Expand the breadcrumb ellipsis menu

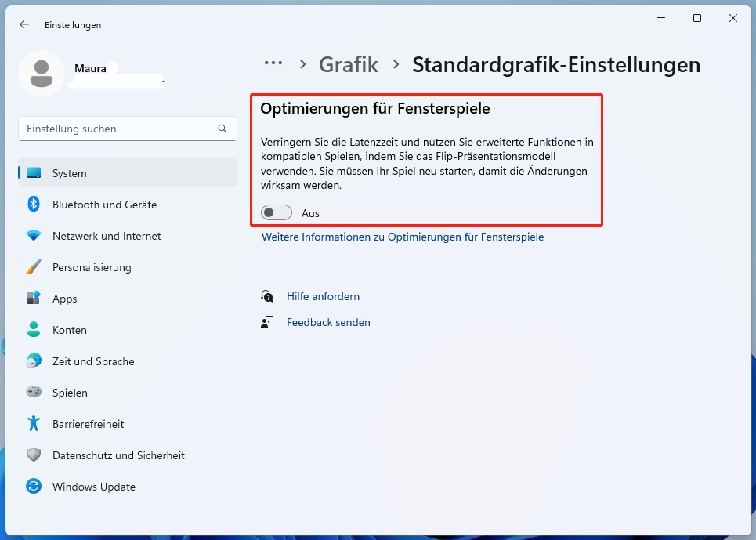[273, 63]
